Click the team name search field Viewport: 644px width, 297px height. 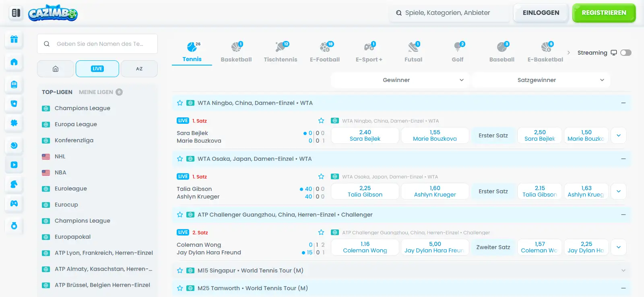tap(97, 44)
